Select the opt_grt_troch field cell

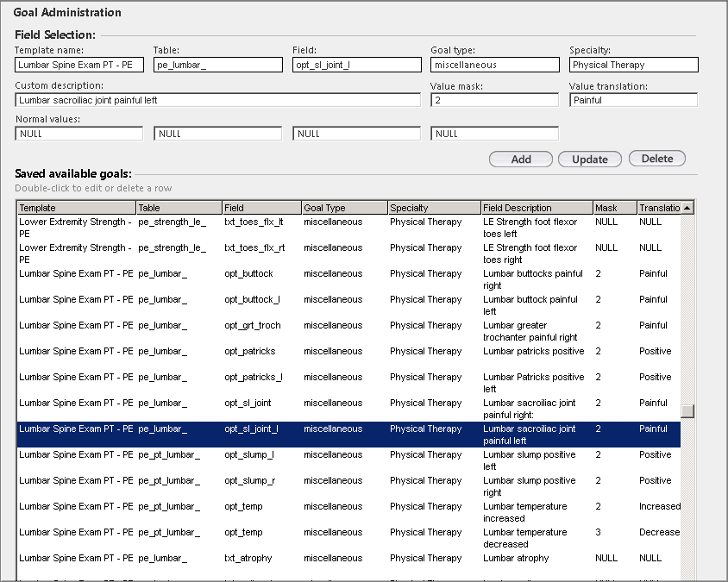click(x=253, y=325)
